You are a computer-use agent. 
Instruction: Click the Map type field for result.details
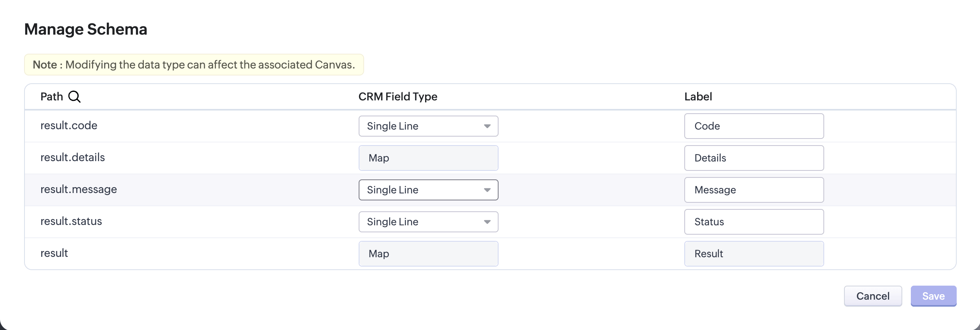[x=428, y=158]
